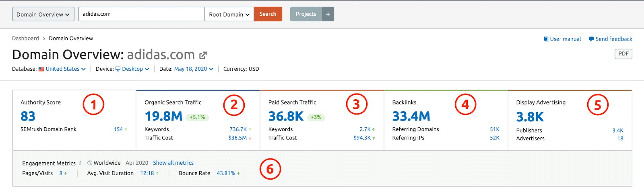644x194 pixels.
Task: Click the Send feedback link
Action: (x=611, y=39)
